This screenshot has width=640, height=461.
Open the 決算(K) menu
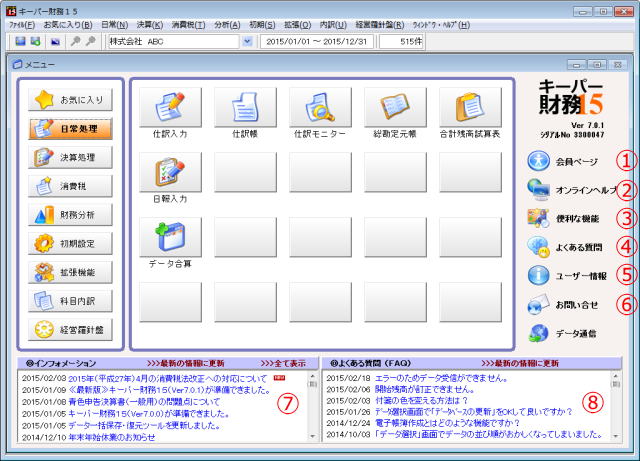[150, 25]
